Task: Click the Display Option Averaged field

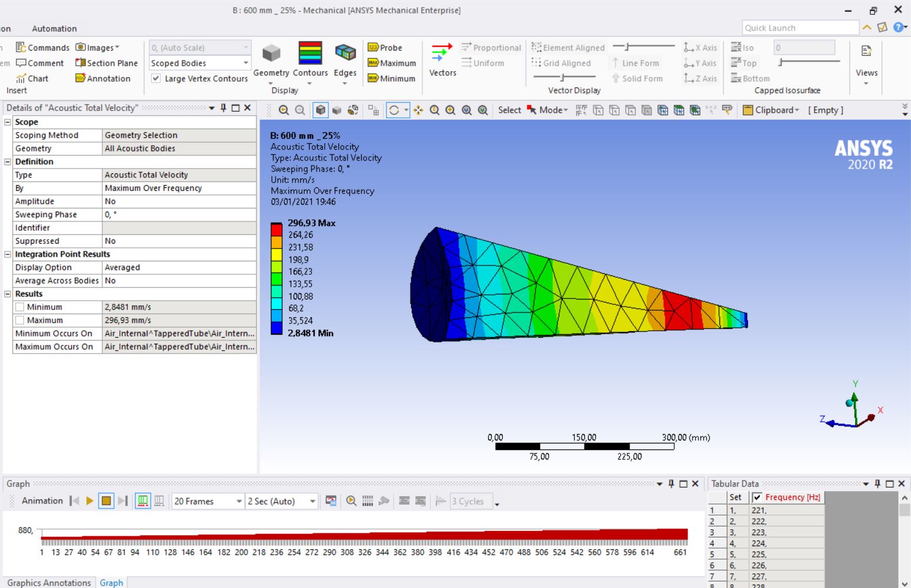Action: 179,267
